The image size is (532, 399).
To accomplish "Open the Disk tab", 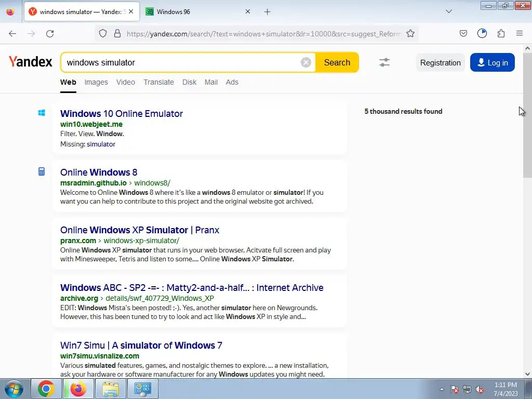I will [189, 83].
